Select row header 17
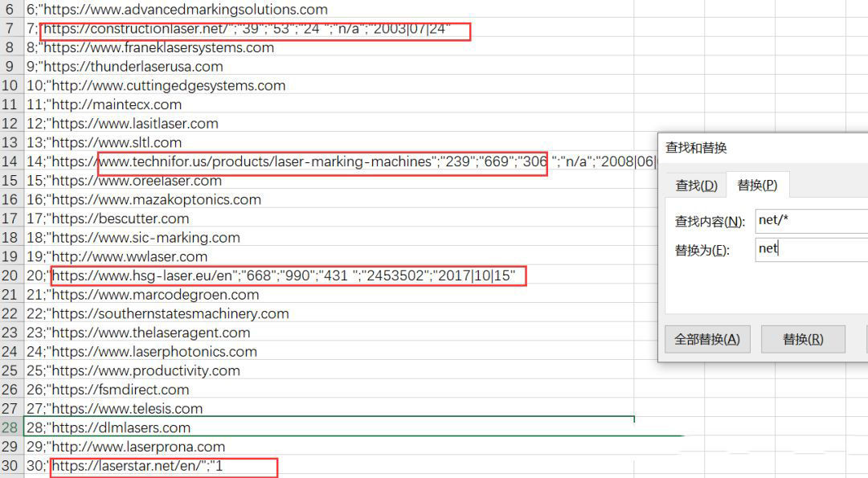The image size is (868, 478). pos(10,218)
